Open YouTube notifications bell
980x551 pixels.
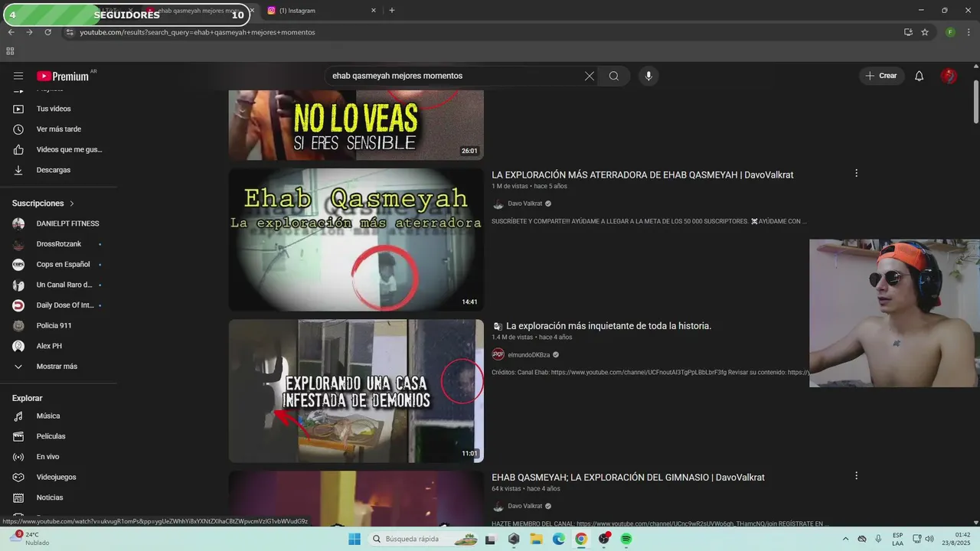(920, 76)
